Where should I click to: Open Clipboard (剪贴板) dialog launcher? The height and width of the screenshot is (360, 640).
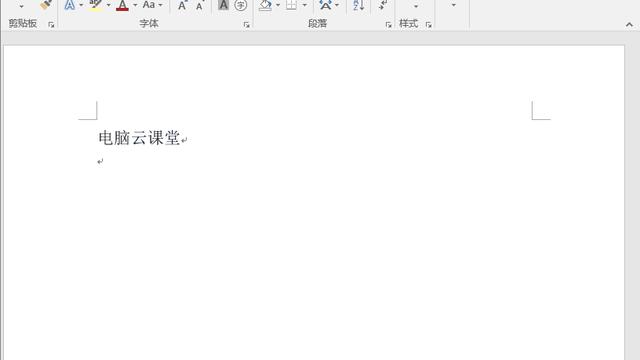(x=51, y=25)
